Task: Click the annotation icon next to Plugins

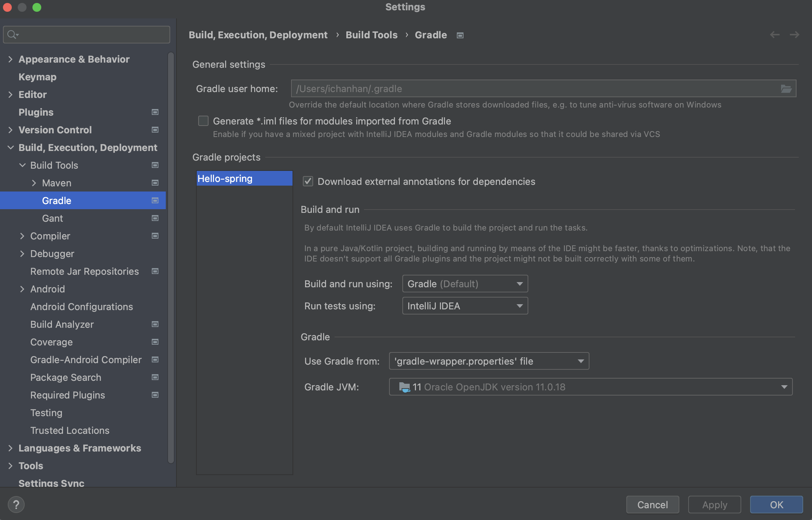Action: coord(155,111)
